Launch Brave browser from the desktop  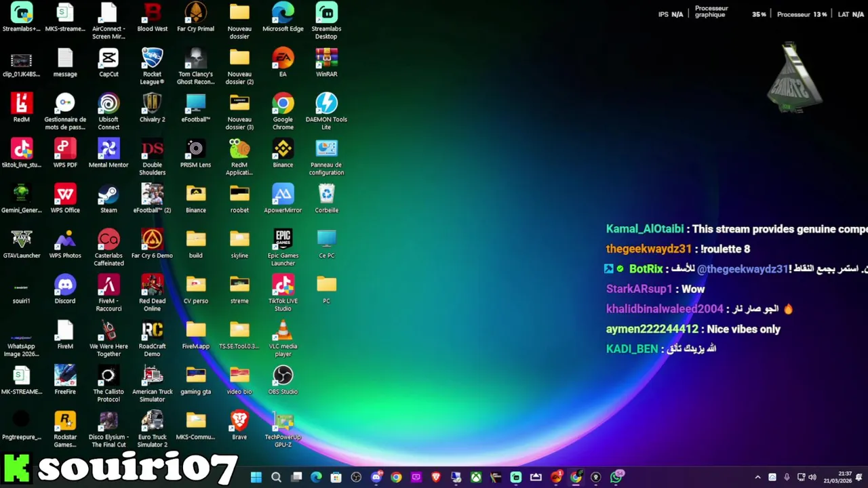click(x=239, y=426)
